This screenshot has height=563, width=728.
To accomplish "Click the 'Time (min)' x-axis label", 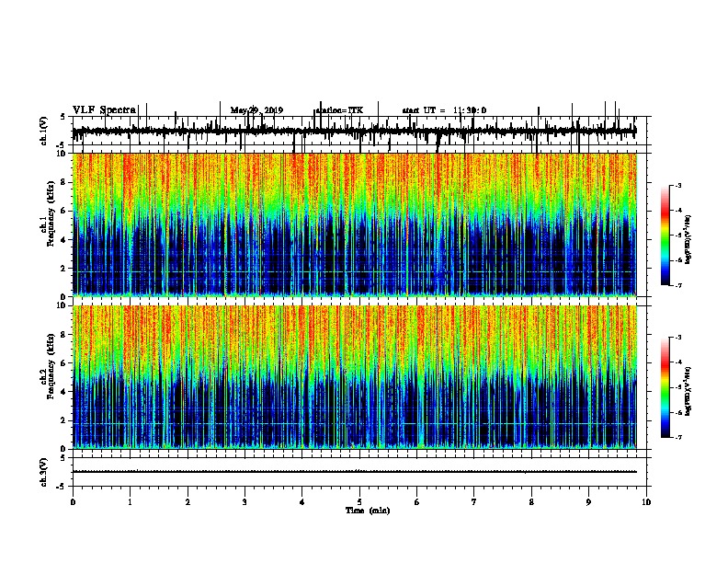I will tap(368, 511).
